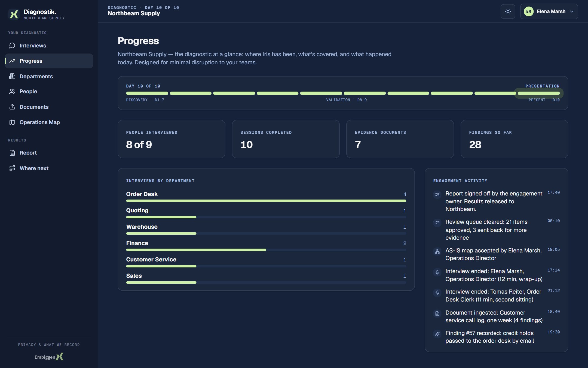Click the EM avatar circle
The width and height of the screenshot is (588, 368).
point(529,11)
